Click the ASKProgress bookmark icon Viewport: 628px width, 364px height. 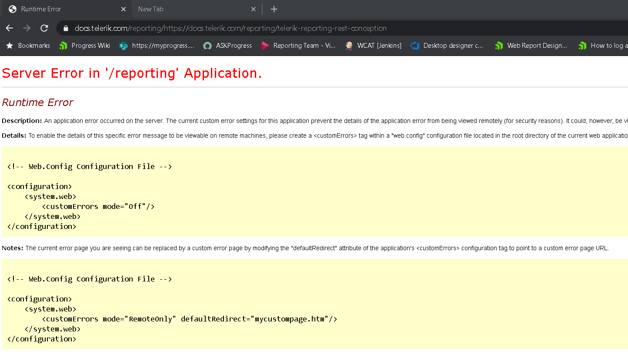208,46
